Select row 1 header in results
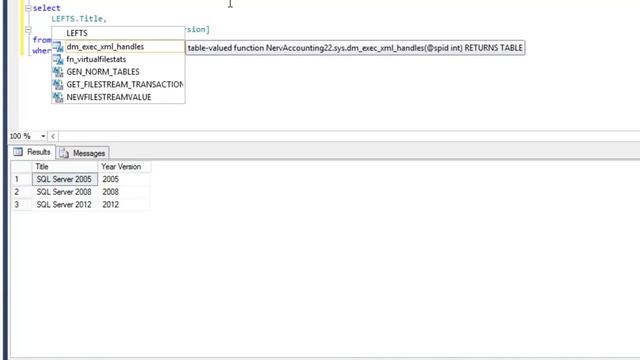 click(21, 179)
